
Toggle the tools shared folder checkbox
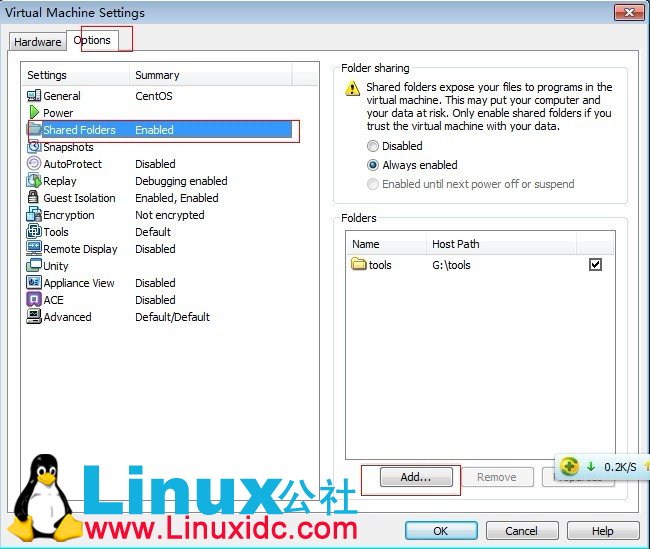[x=596, y=265]
